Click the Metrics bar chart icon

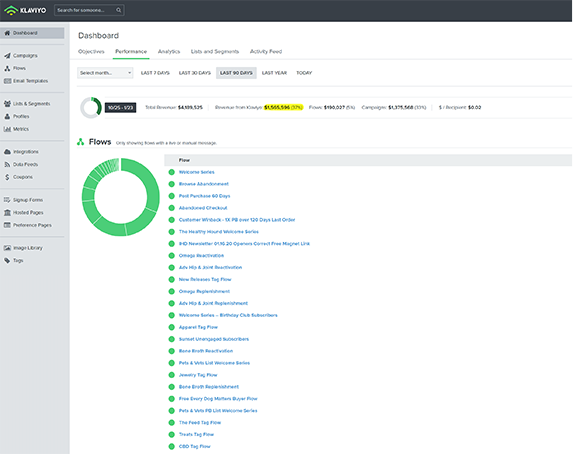(7, 129)
